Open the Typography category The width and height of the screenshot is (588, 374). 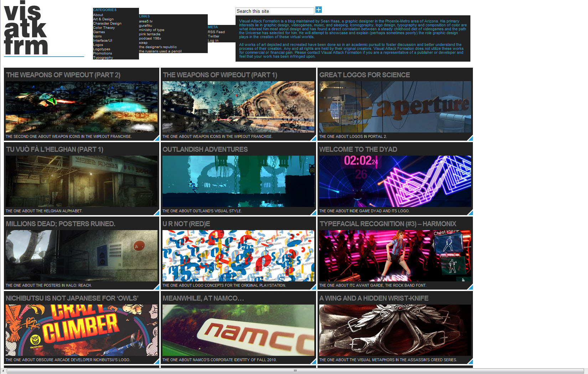103,58
